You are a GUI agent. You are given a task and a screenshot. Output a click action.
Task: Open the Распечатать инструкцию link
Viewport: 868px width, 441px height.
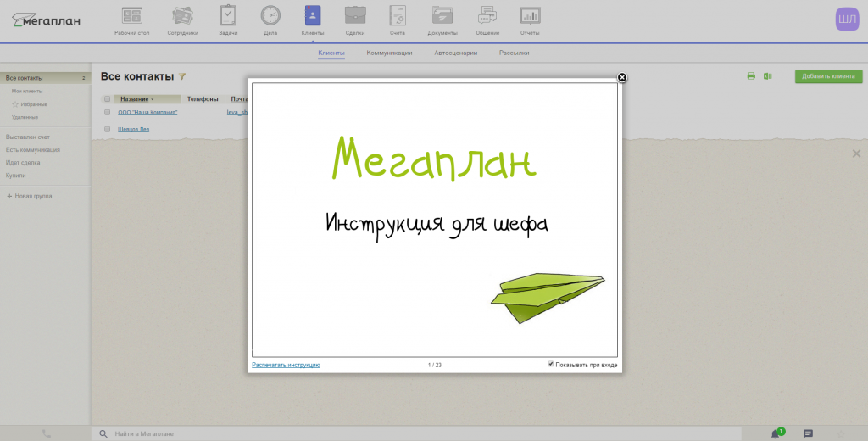(286, 366)
